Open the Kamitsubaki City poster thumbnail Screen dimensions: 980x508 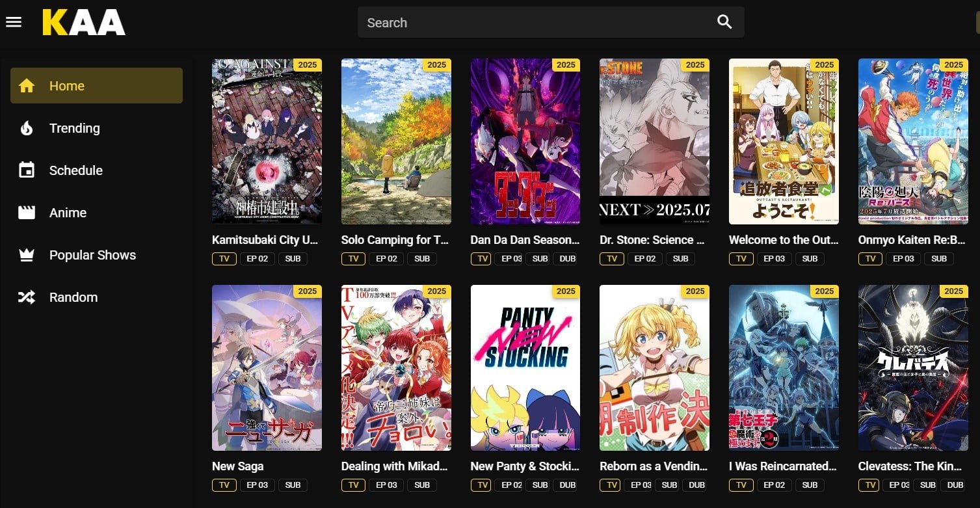(x=267, y=141)
